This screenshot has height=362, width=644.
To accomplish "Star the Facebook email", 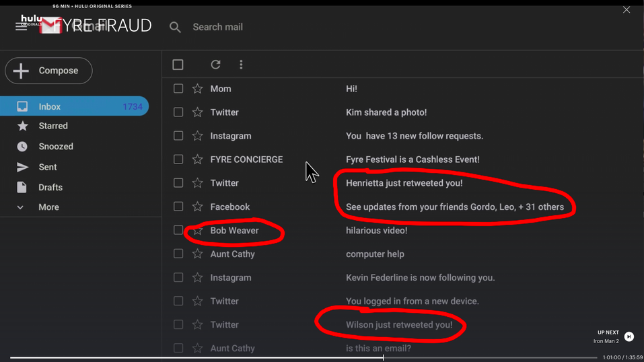I will click(198, 207).
